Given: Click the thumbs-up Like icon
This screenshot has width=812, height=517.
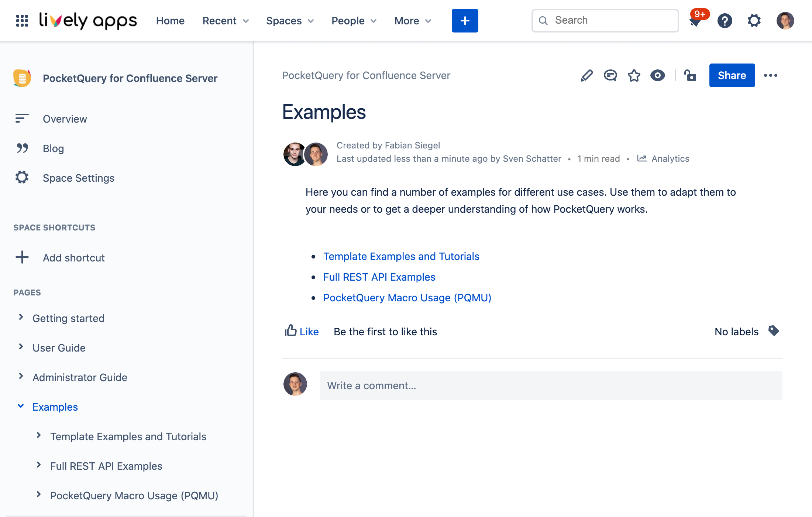Looking at the screenshot, I should click(290, 331).
